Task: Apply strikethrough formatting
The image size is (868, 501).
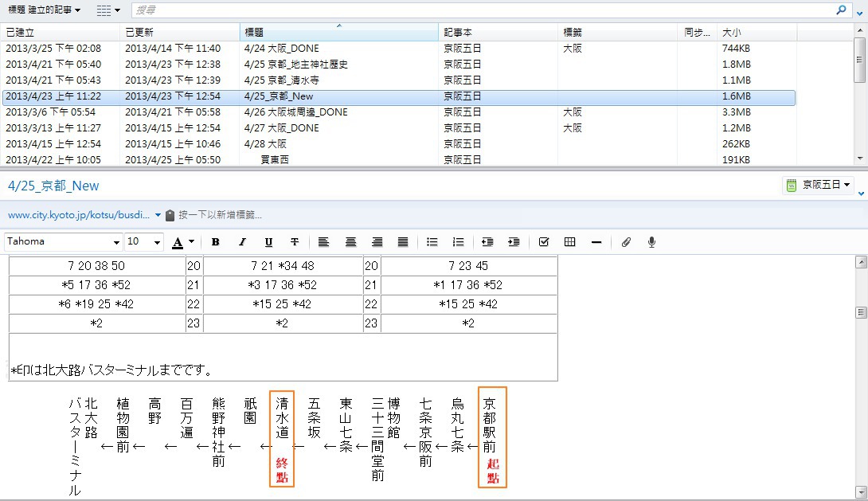Action: pos(295,242)
